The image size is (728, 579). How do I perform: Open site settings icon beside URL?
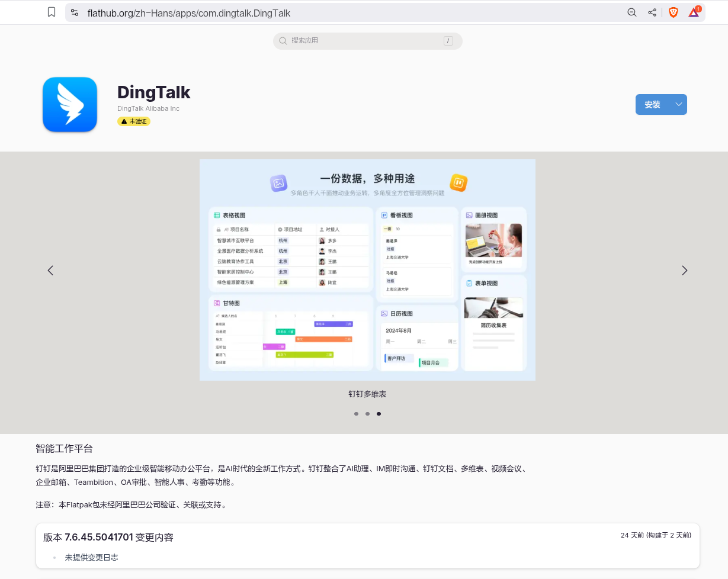pos(74,12)
